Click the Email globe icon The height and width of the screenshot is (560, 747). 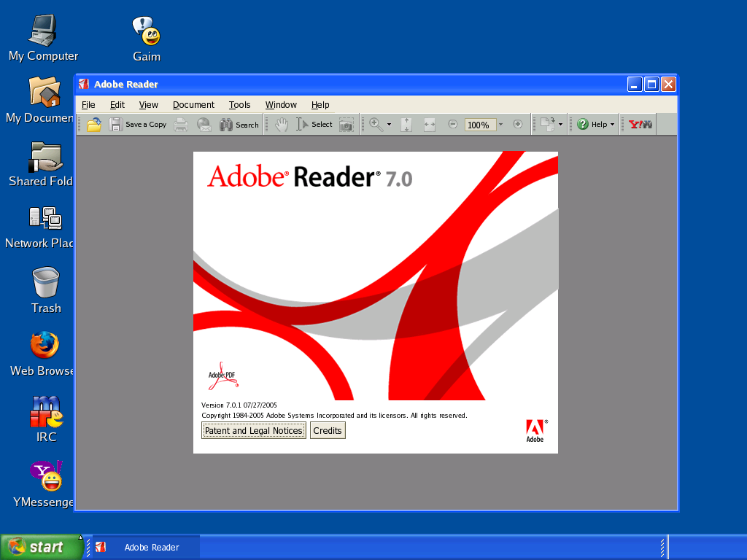coord(204,125)
